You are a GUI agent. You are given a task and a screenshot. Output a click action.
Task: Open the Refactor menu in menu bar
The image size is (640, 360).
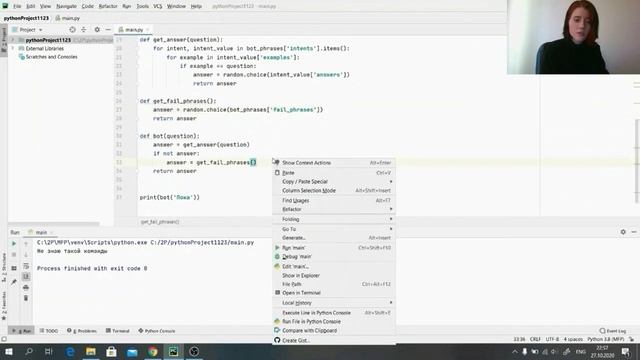coord(108,6)
